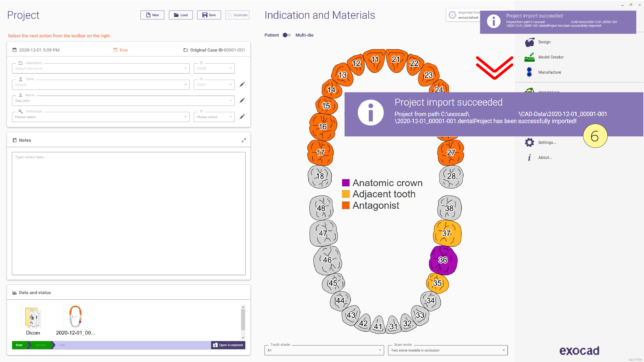Select tooth 46 on the chart
Image resolution: width=644 pixels, height=362 pixels.
tap(328, 260)
